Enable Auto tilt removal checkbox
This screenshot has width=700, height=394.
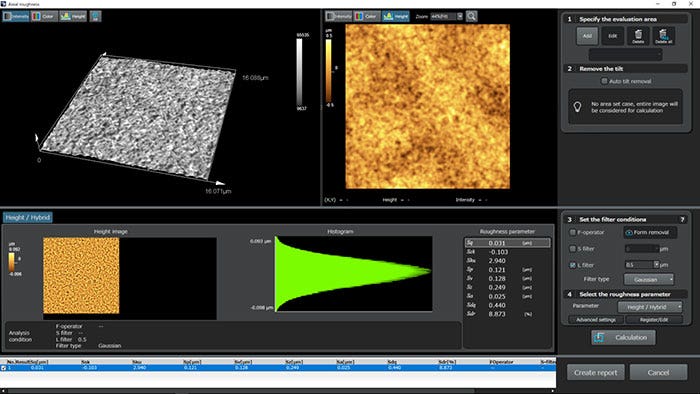pos(604,81)
